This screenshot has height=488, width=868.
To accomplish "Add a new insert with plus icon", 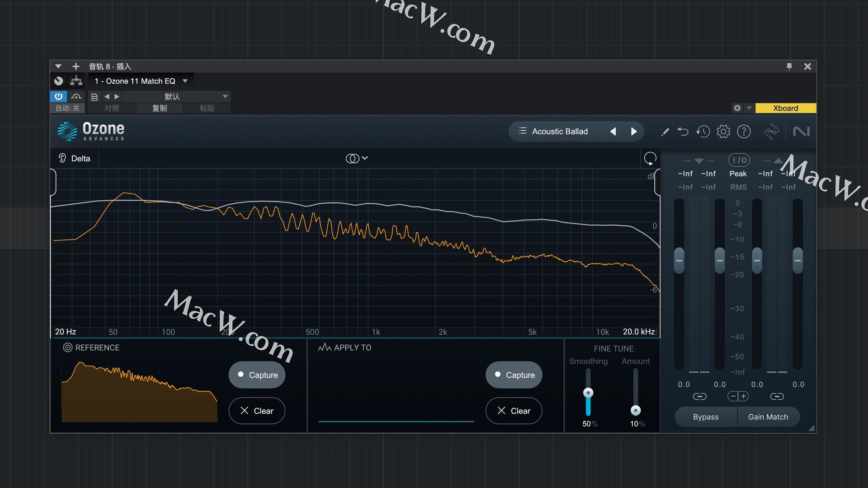I will (x=76, y=66).
